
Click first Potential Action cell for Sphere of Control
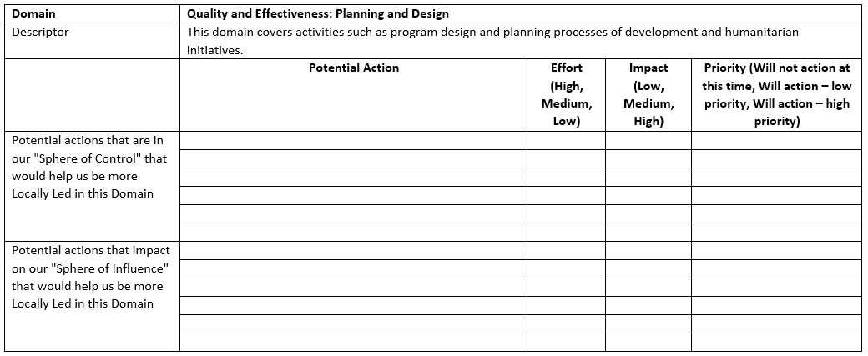pyautogui.click(x=353, y=141)
